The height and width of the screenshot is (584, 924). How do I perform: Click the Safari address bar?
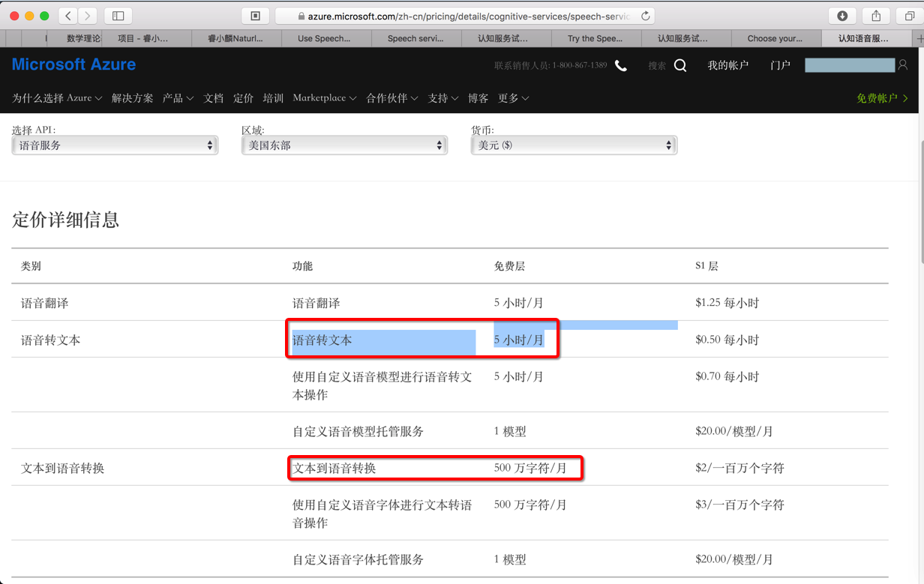coord(465,16)
